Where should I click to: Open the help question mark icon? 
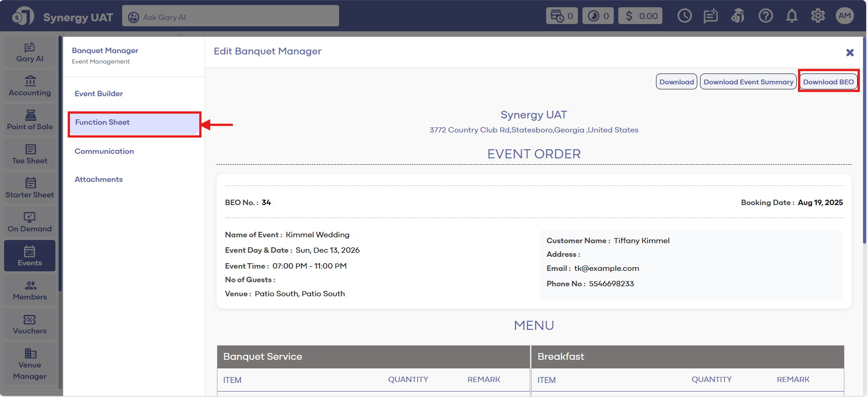[x=765, y=16]
